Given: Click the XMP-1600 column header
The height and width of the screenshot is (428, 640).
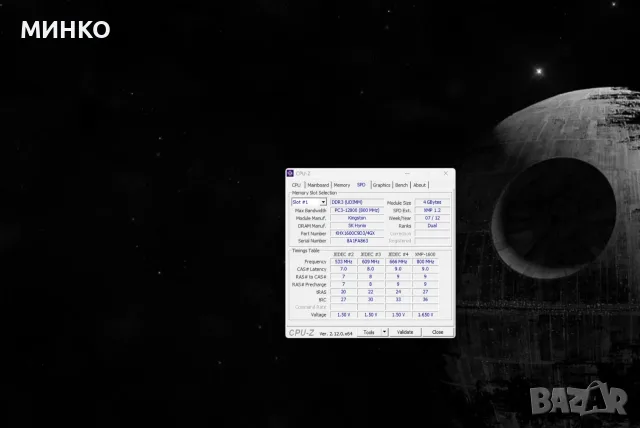Looking at the screenshot, I should (x=425, y=254).
